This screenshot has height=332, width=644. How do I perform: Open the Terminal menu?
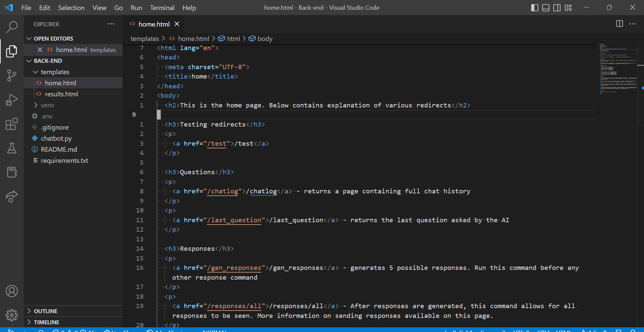point(162,8)
